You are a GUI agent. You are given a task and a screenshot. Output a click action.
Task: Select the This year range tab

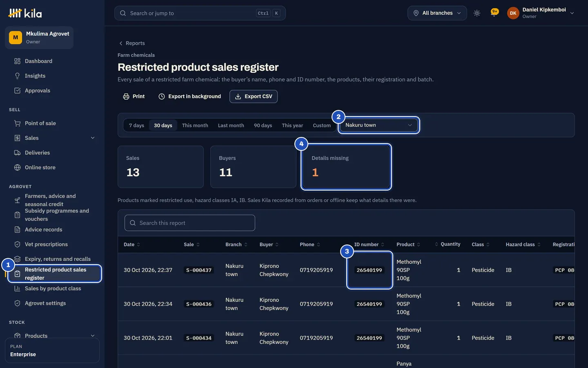292,126
